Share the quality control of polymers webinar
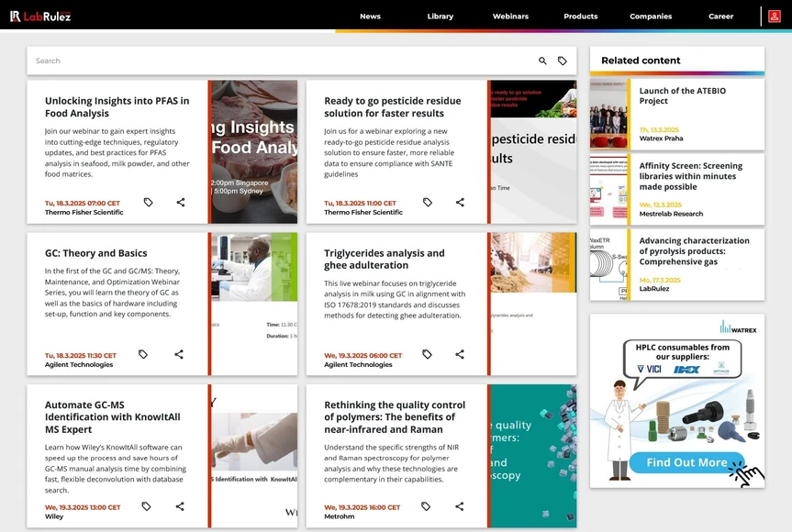The height and width of the screenshot is (532, 792). [x=459, y=506]
